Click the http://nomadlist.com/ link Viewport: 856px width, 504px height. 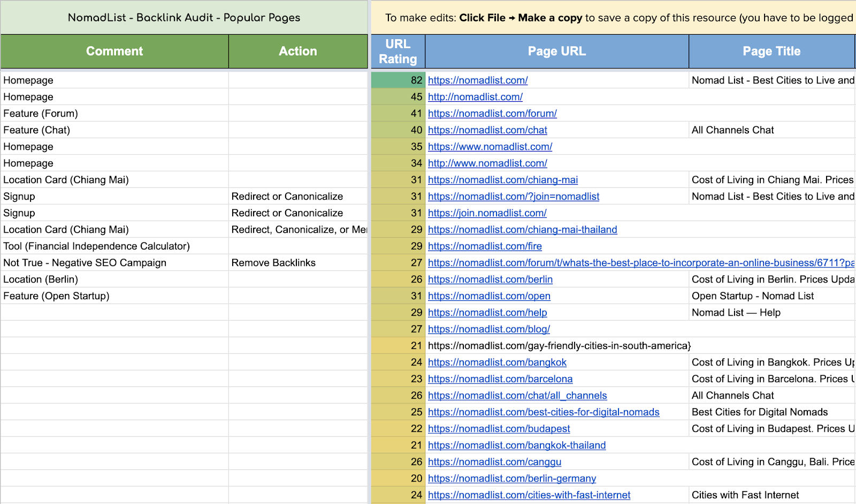click(475, 97)
